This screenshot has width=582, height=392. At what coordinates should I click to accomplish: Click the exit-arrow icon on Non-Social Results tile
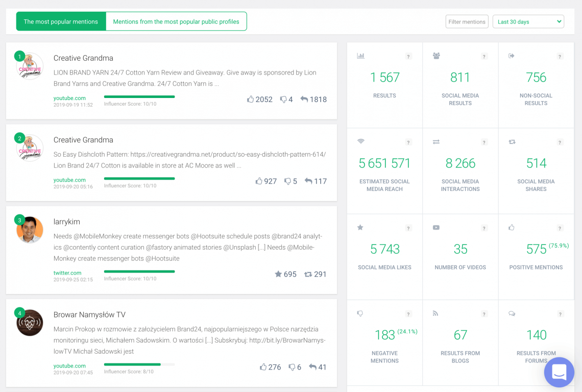512,56
